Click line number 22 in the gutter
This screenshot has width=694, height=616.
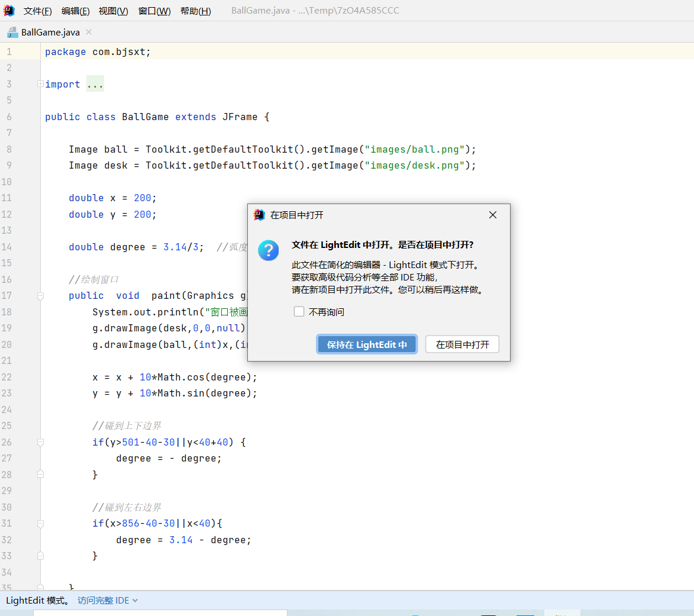point(7,377)
